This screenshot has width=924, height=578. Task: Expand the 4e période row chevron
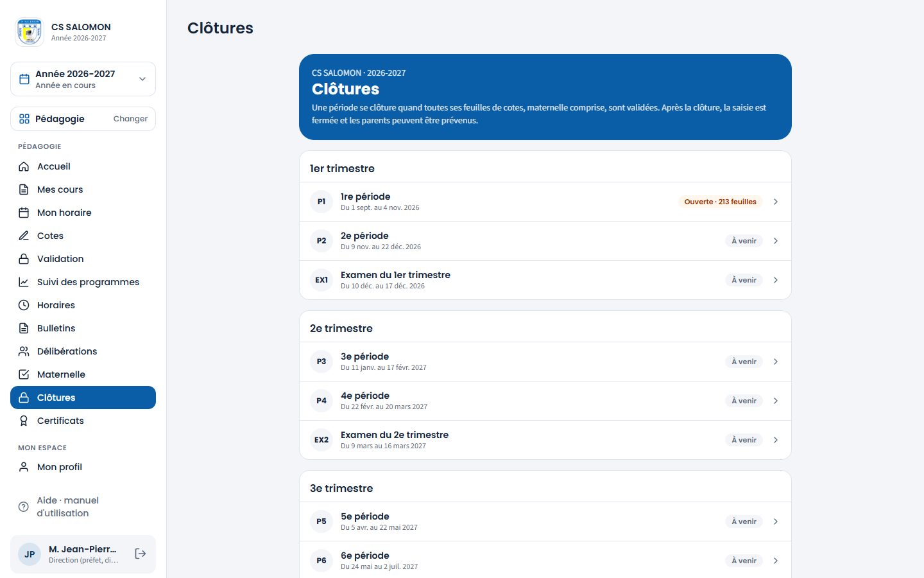click(x=776, y=401)
